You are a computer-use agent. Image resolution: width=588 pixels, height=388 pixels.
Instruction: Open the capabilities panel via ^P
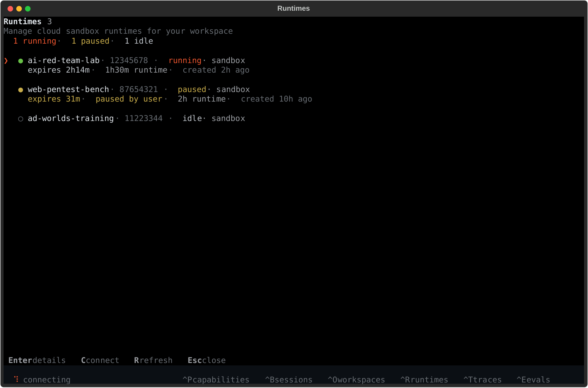(216, 379)
